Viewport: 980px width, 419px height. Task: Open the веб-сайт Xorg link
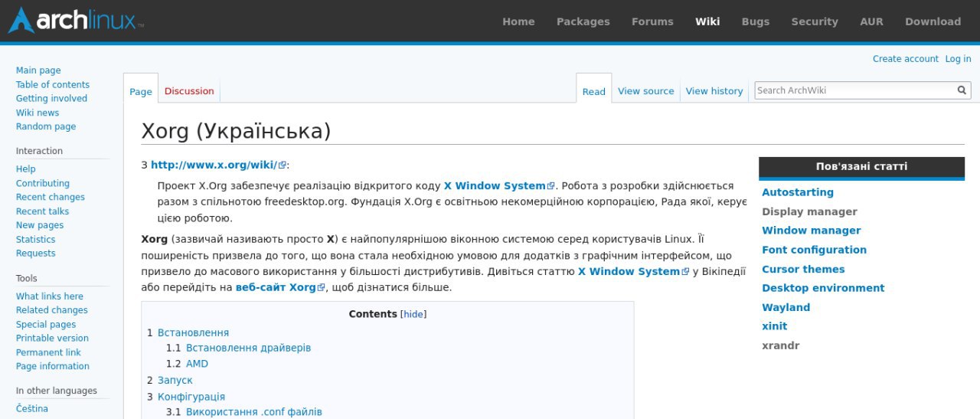[280, 288]
